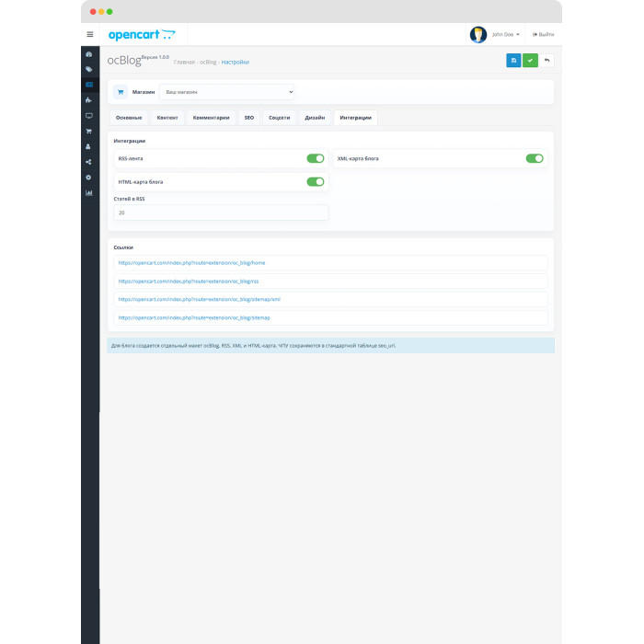
Task: Switch to the SEO tab
Action: click(x=249, y=118)
